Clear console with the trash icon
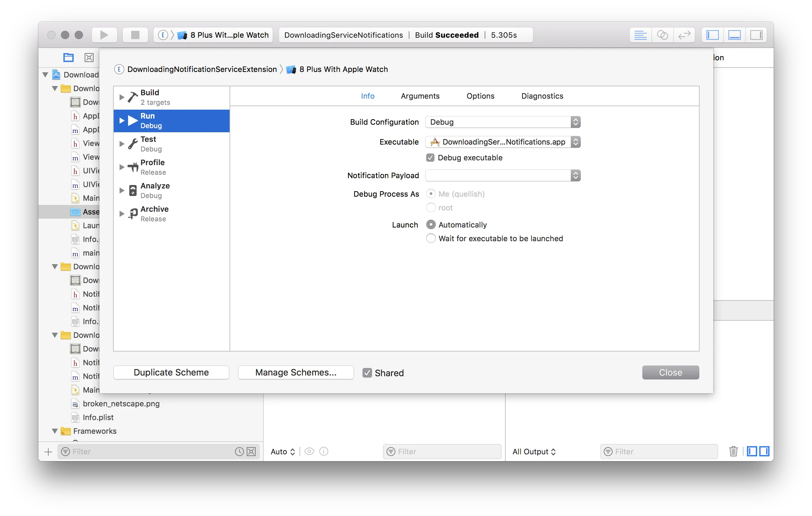The image size is (812, 516). coord(733,451)
